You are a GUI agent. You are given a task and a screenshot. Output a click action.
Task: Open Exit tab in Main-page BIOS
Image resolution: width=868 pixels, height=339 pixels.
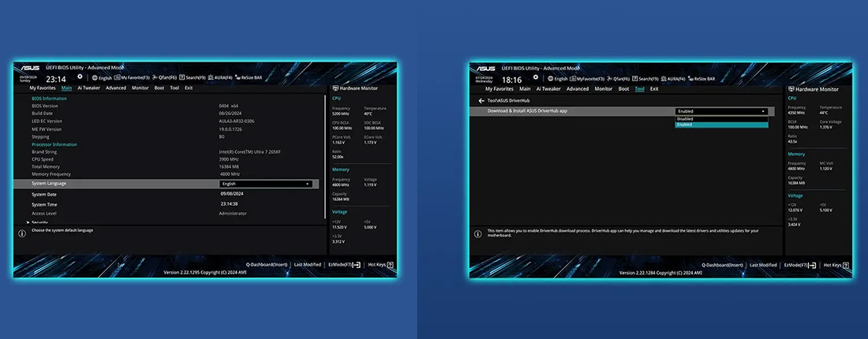coord(189,88)
